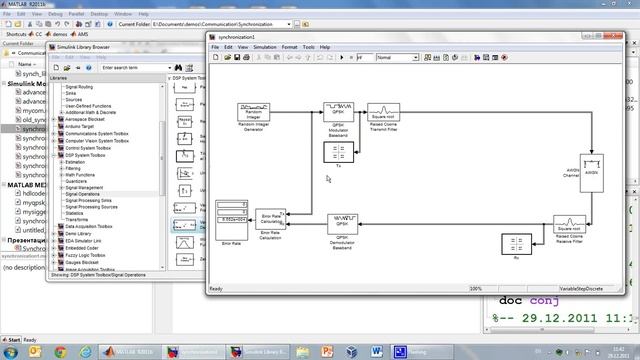Select the QPSK Modulator Baseband block
The height and width of the screenshot is (360, 640).
[x=338, y=112]
